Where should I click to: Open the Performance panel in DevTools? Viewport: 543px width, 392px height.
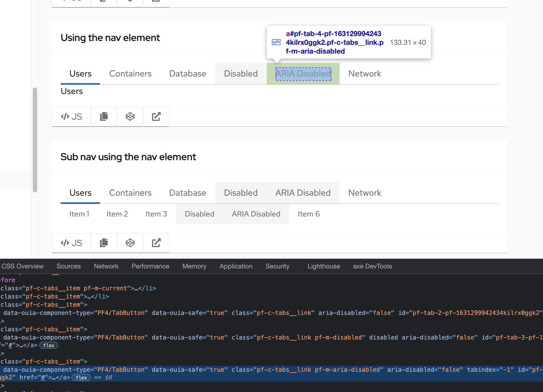(150, 266)
